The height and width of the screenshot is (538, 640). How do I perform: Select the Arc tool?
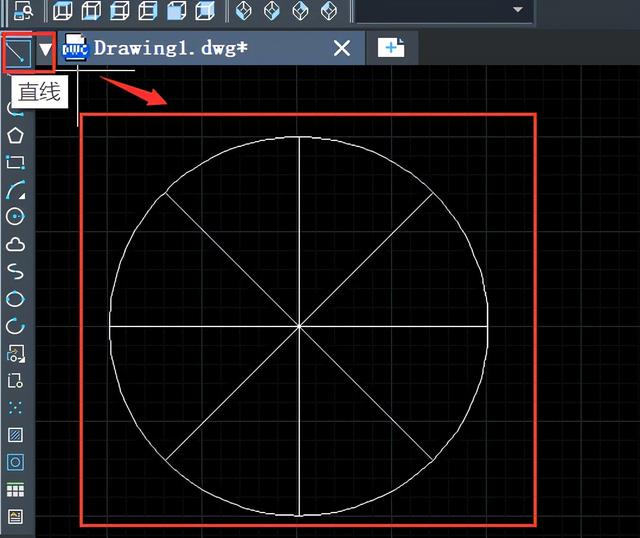click(16, 190)
